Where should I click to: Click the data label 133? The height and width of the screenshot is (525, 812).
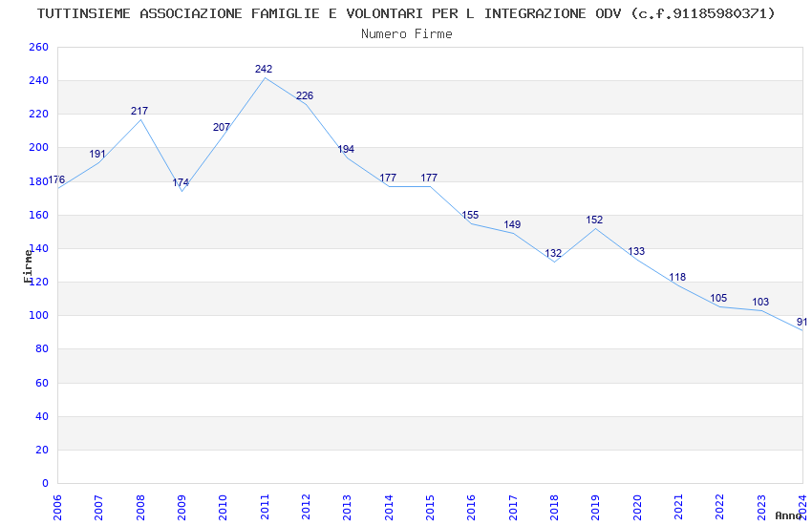click(636, 251)
